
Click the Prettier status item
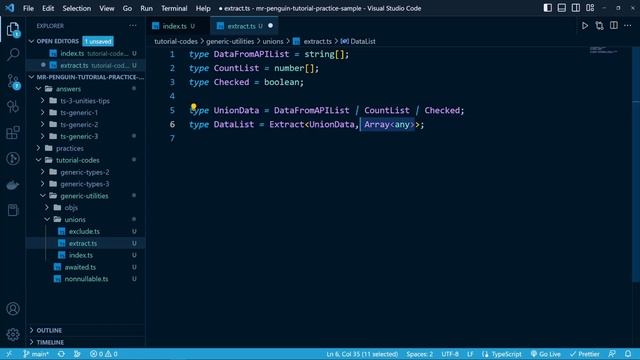click(585, 354)
